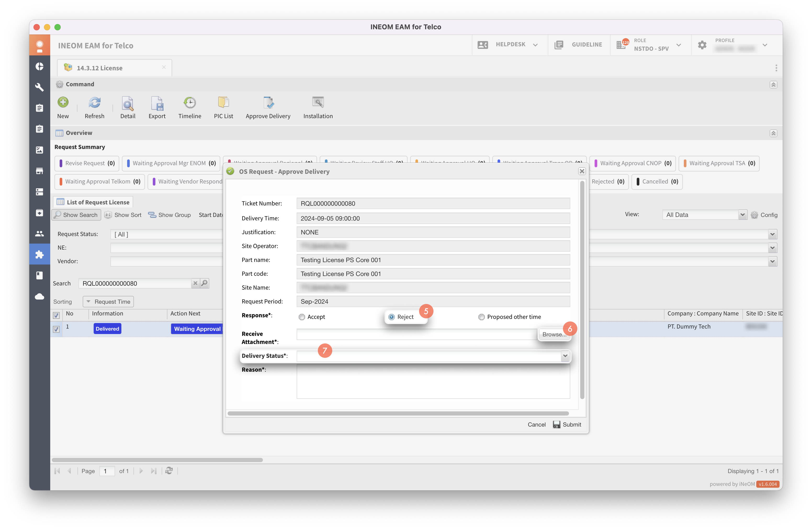Submit the Approve Delivery form

567,425
